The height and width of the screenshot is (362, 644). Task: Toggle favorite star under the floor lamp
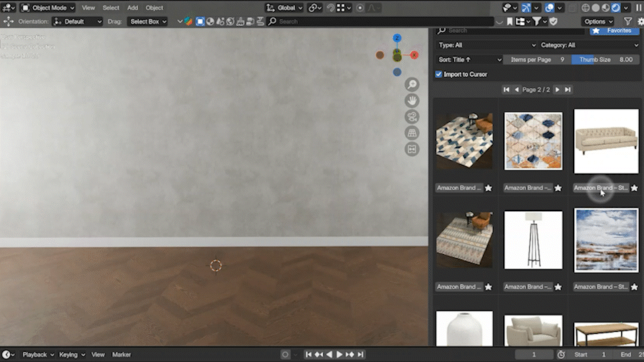(x=558, y=287)
